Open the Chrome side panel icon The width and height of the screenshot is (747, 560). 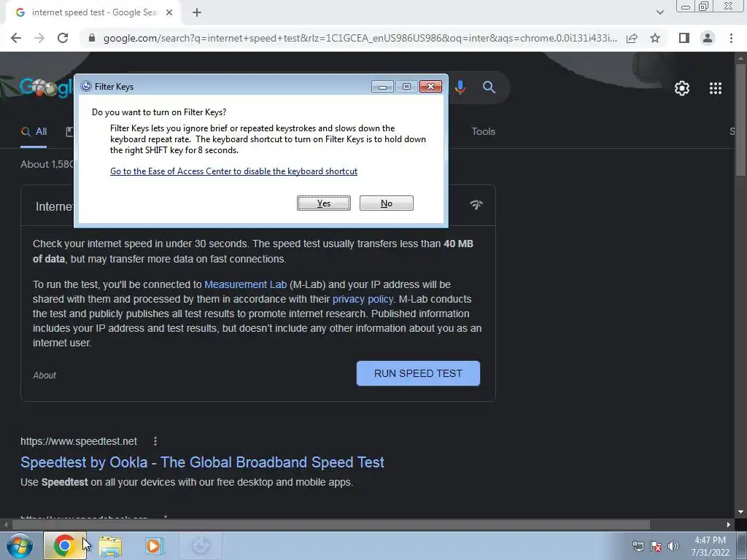684,38
